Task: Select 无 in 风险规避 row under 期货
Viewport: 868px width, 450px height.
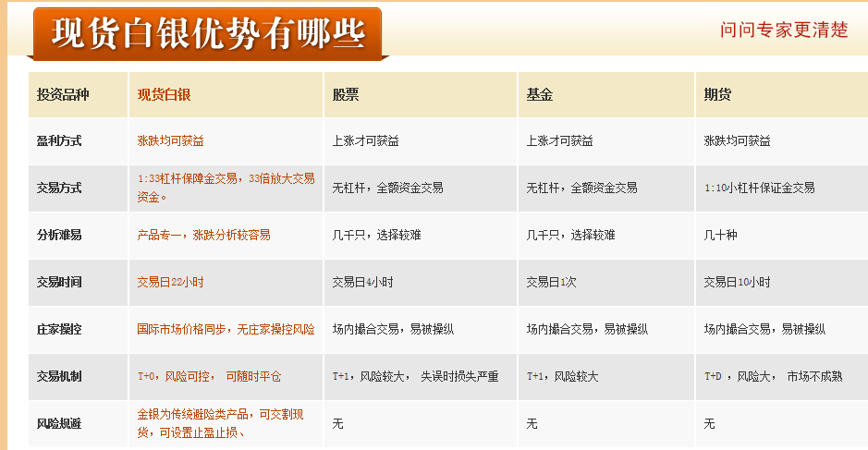Action: (x=710, y=424)
